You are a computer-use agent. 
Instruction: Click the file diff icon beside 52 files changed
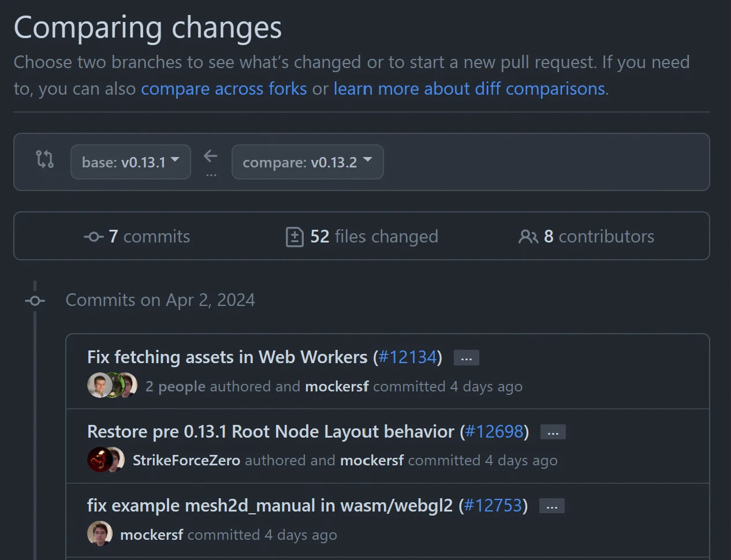click(294, 237)
